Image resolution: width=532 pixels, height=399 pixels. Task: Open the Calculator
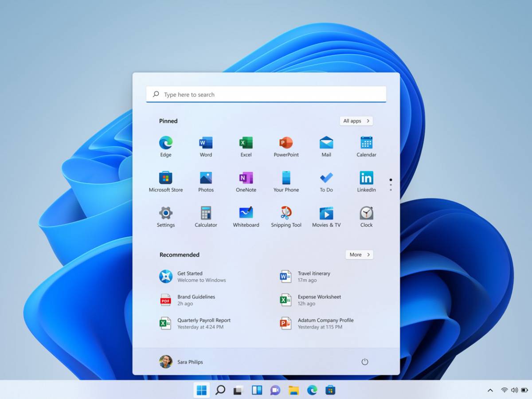(x=206, y=213)
